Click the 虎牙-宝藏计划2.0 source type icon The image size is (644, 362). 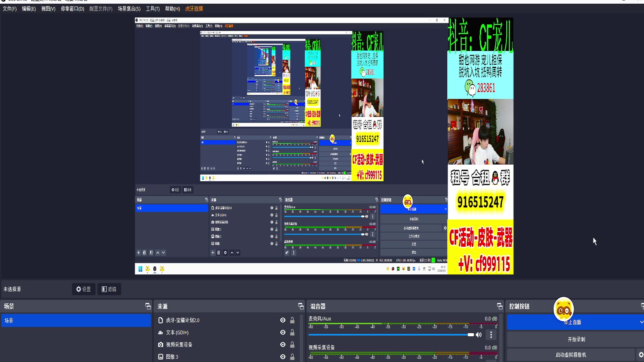coord(160,320)
